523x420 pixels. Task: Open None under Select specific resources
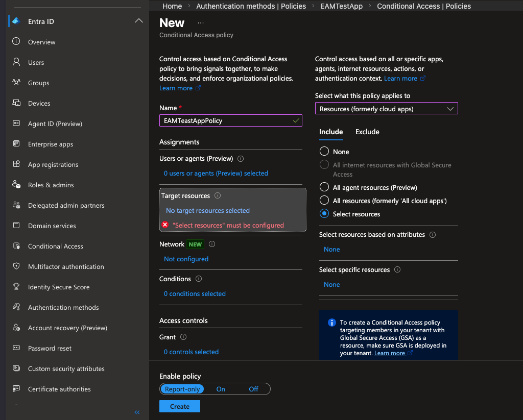pos(331,285)
